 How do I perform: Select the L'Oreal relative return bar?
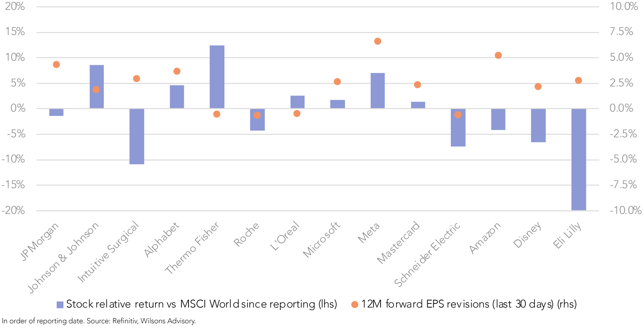tap(297, 102)
